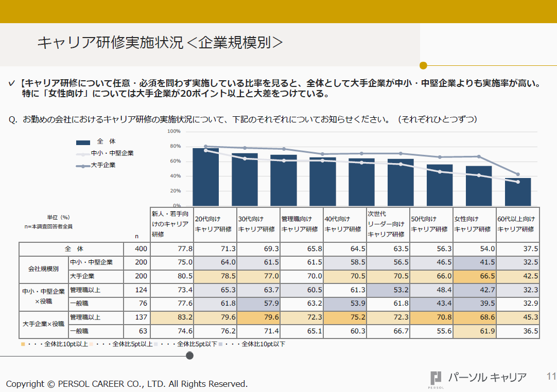Select the last chart bar for 60代以上向け
This screenshot has height=392, width=557.
(x=518, y=191)
